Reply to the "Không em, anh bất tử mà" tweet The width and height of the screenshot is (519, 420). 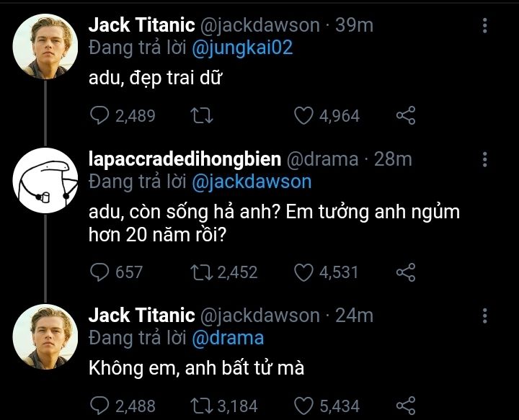(99, 405)
